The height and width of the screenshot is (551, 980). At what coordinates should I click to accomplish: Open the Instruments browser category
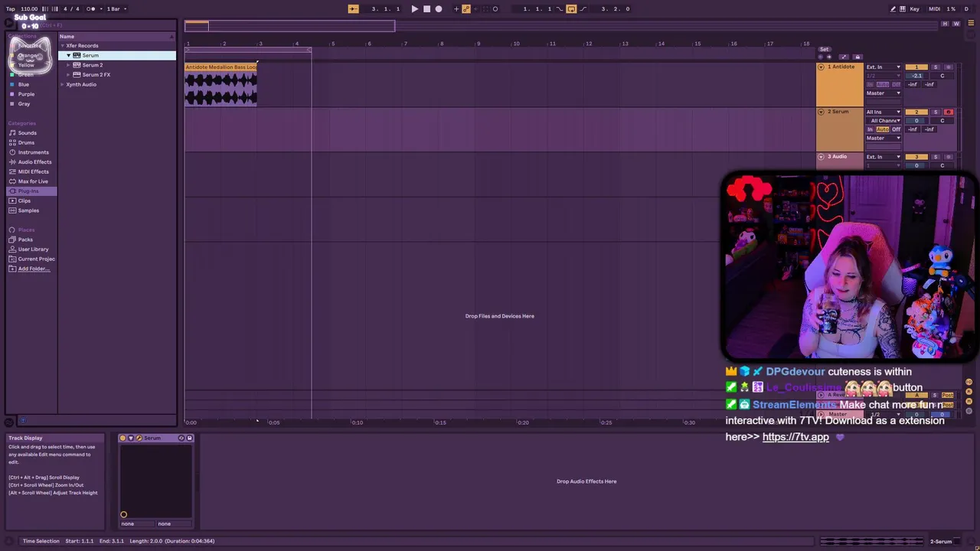33,152
